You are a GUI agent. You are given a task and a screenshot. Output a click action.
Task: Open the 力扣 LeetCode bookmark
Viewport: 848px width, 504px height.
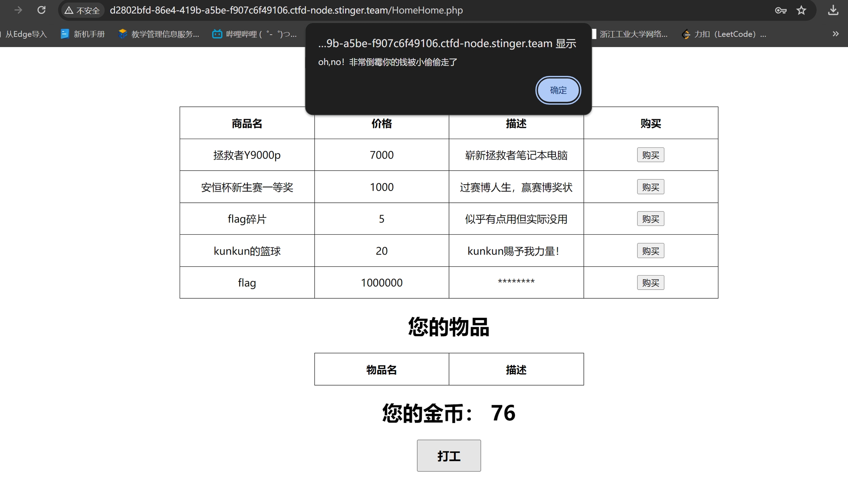pos(724,34)
